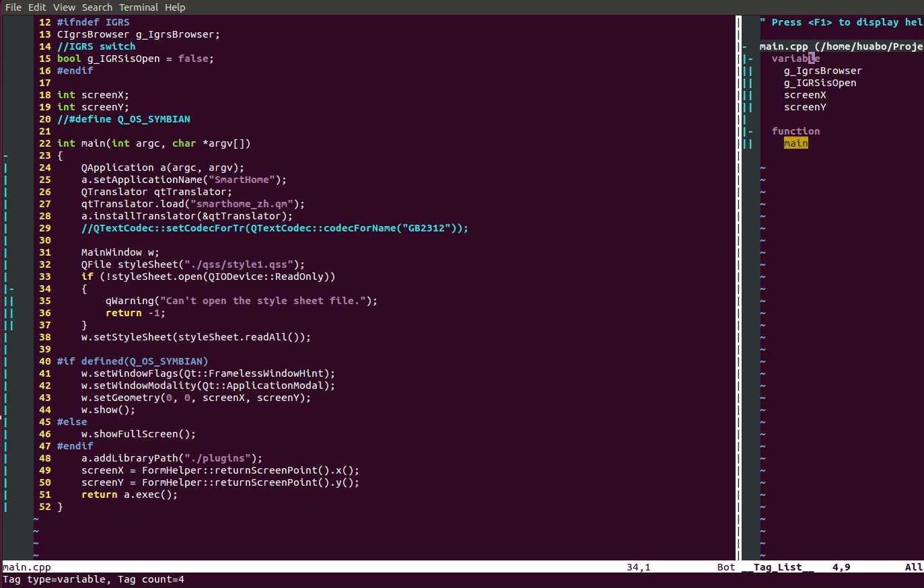Viewport: 924px width, 588px height.
Task: Click the a.addLibraryPath line
Action: click(172, 458)
